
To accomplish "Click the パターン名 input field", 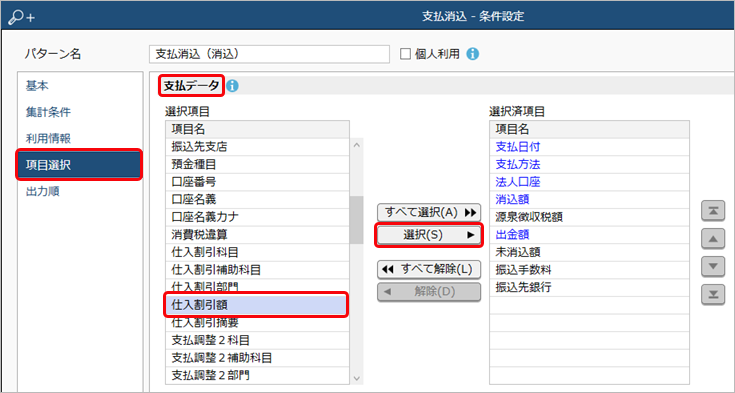I will pyautogui.click(x=270, y=54).
